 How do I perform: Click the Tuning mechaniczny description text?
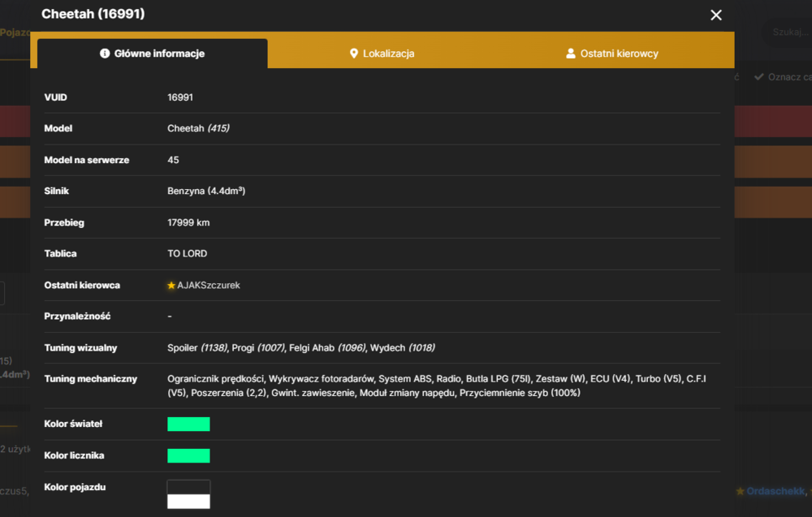click(x=437, y=386)
